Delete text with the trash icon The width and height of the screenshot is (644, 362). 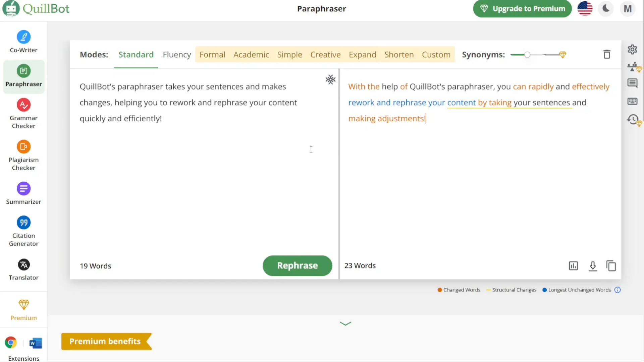607,54
